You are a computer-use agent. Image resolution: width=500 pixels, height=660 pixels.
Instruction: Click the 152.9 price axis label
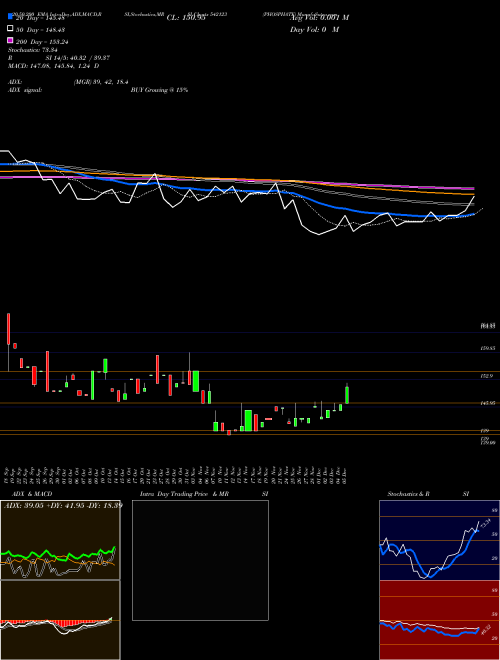coord(486,376)
